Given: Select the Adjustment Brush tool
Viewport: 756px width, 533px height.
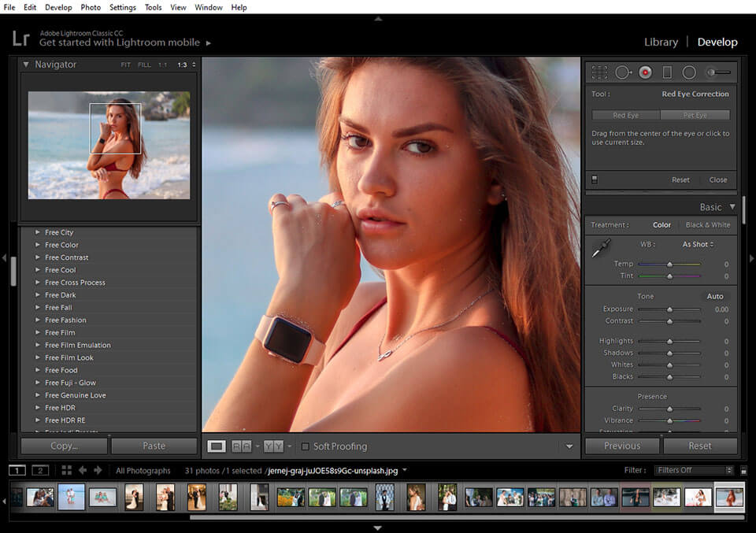Looking at the screenshot, I should coord(717,72).
